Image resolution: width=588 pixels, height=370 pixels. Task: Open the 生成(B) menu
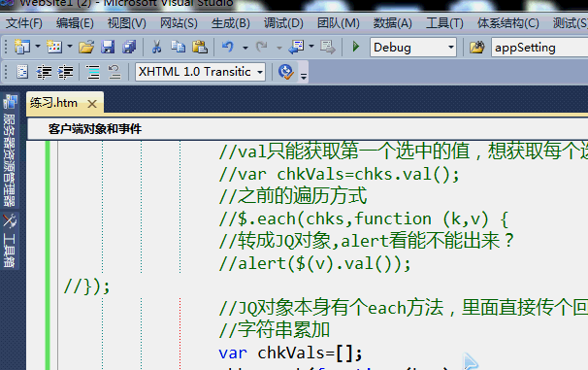[x=230, y=23]
